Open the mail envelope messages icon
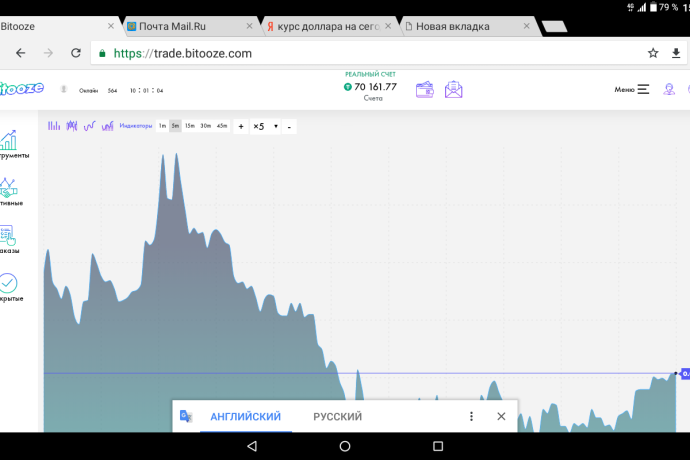This screenshot has width=690, height=460. [453, 89]
